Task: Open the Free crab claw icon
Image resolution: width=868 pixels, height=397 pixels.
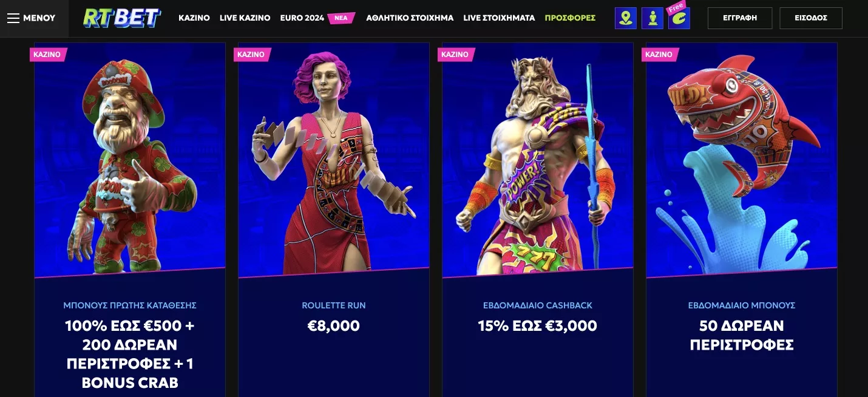Action: coord(679,17)
